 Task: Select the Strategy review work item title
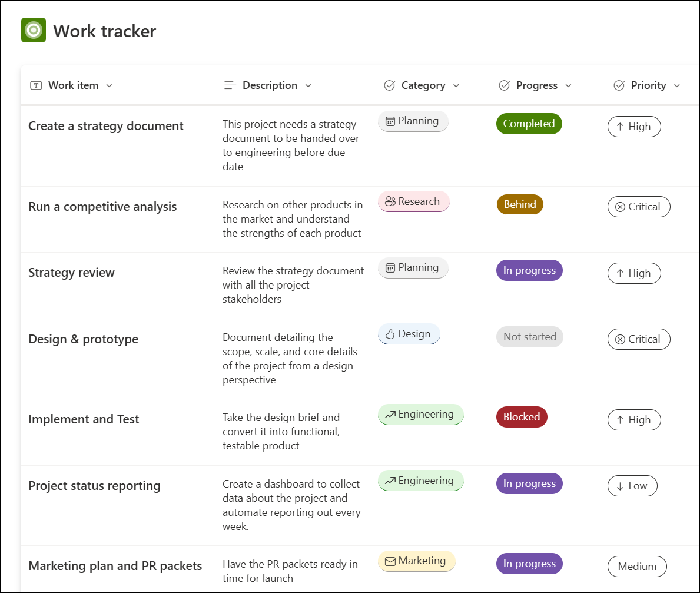tap(71, 273)
